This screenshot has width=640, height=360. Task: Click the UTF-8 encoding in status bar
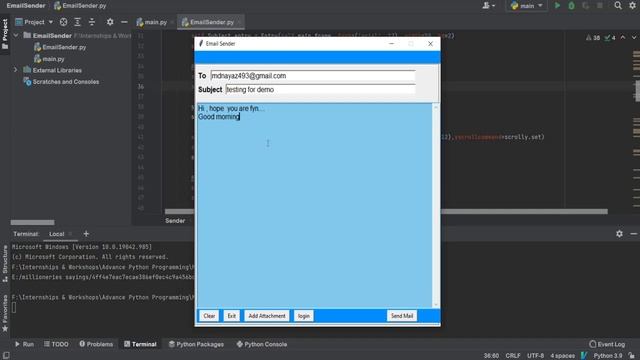click(535, 356)
